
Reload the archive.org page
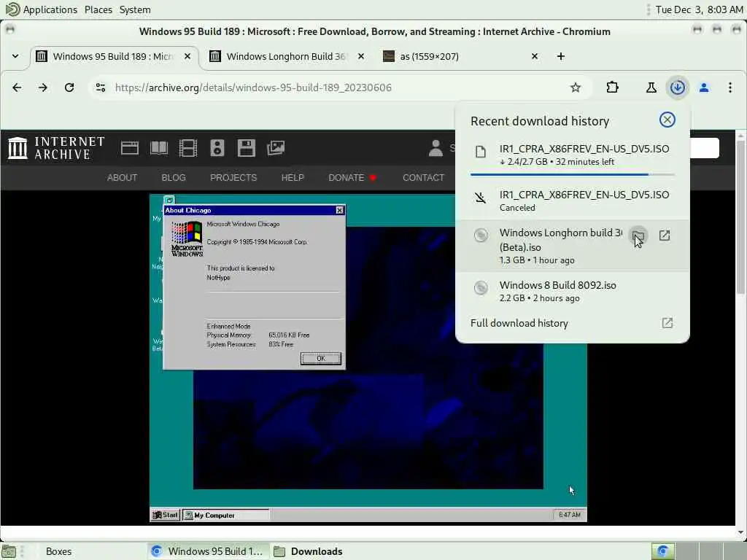tap(69, 87)
